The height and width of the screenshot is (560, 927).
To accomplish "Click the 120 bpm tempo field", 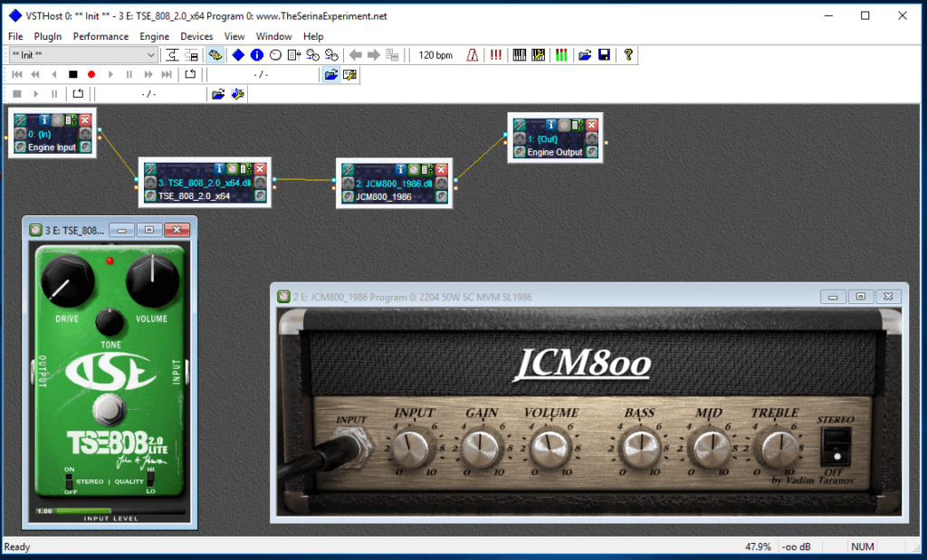I will (435, 55).
